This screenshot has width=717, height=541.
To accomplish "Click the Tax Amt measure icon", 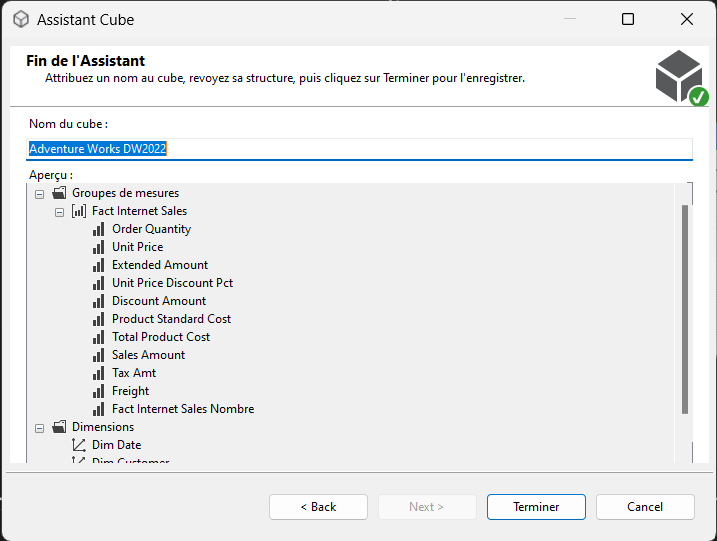I will tap(98, 373).
